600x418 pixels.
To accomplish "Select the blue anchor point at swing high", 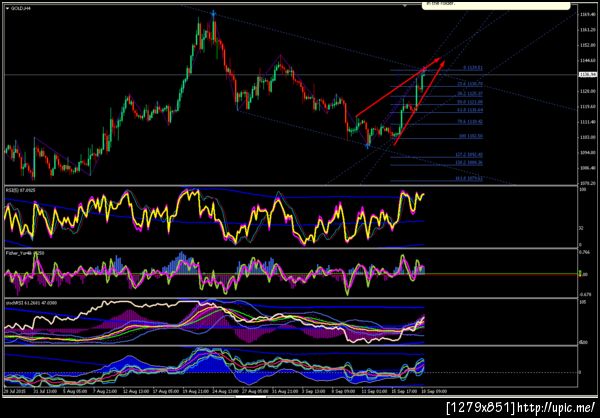I will click(214, 14).
